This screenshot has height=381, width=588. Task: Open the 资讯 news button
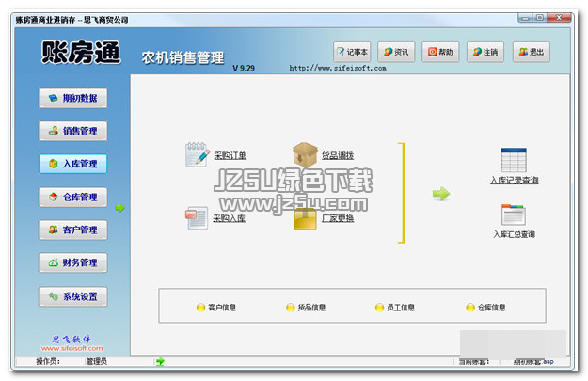click(x=396, y=52)
